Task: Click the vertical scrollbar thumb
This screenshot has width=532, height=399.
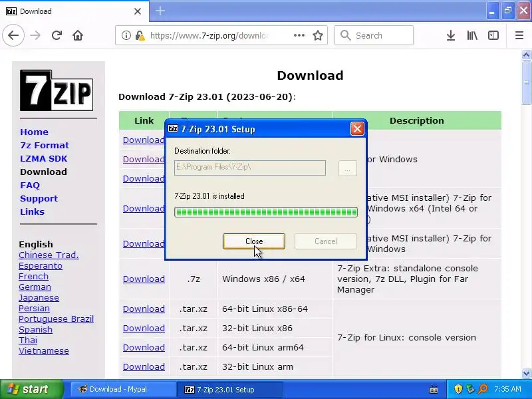Action: click(526, 82)
